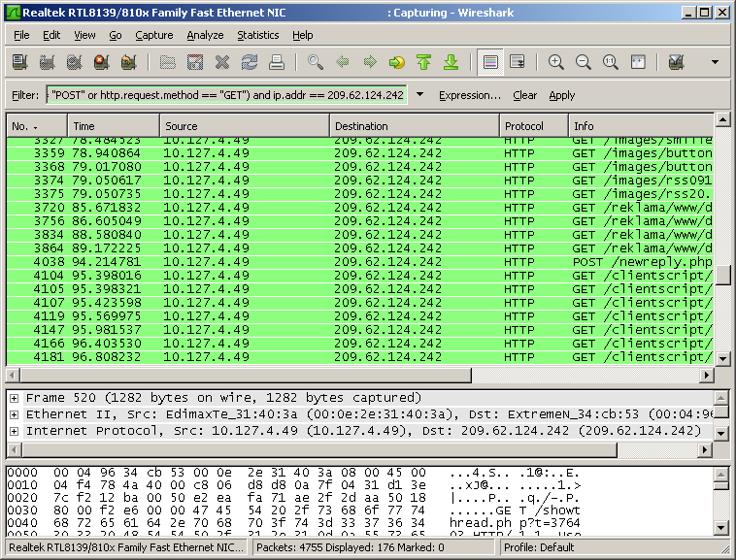
Task: Reload the capture file icon
Action: (x=250, y=62)
